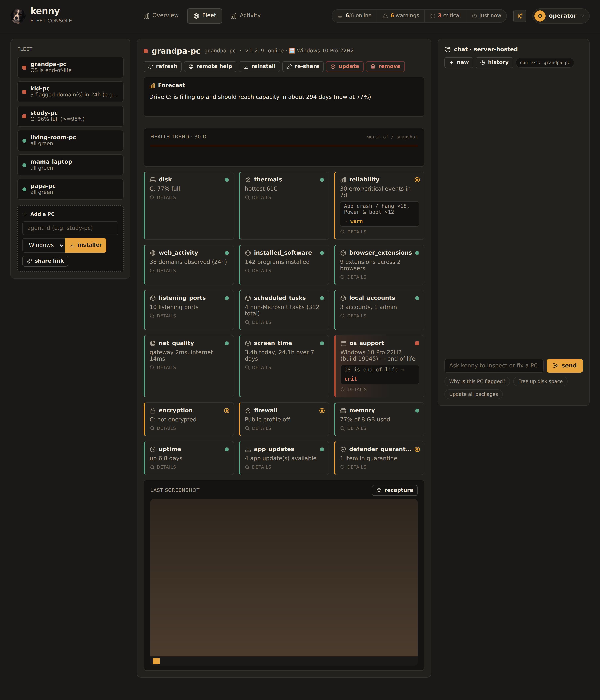The image size is (600, 700).
Task: Click the installer download button
Action: (86, 245)
